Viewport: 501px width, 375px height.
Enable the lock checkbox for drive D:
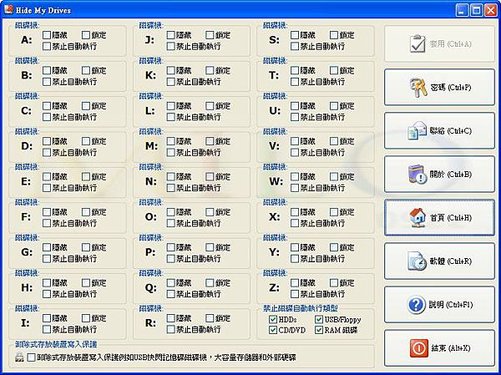pos(86,141)
